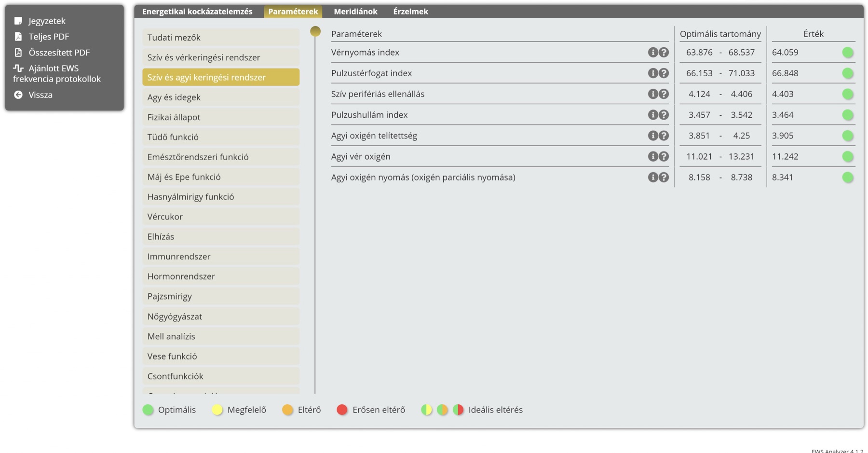The width and height of the screenshot is (868, 453).
Task: Click the green status dot for Vérnyomás index
Action: pos(848,52)
